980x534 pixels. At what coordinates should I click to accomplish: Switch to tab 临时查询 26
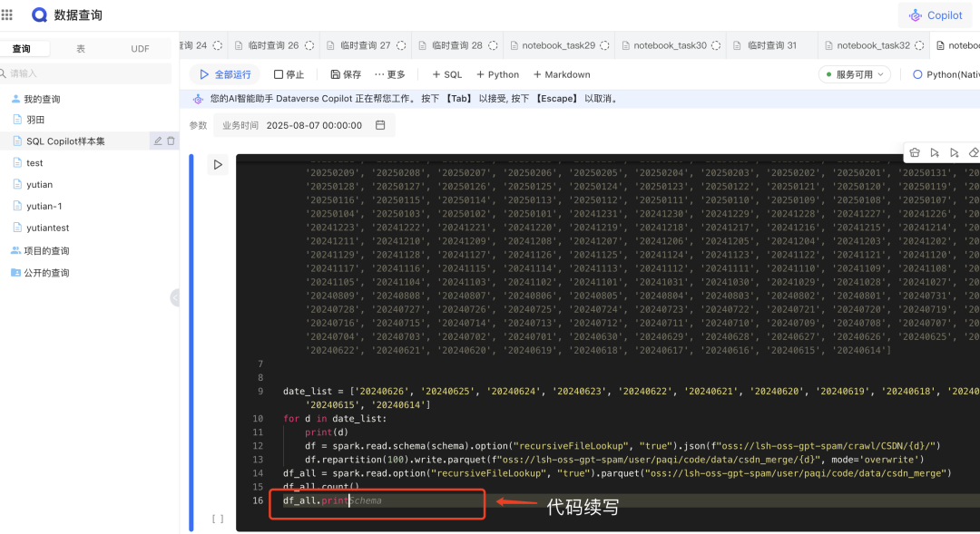pyautogui.click(x=274, y=45)
